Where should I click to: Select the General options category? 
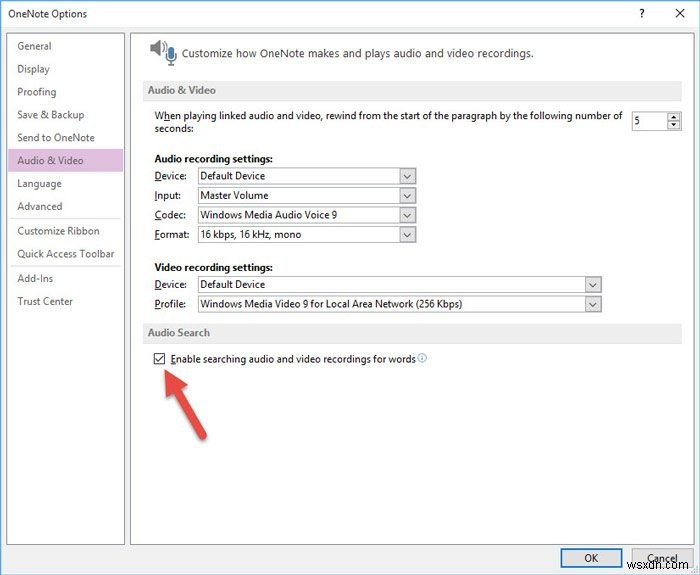point(65,46)
